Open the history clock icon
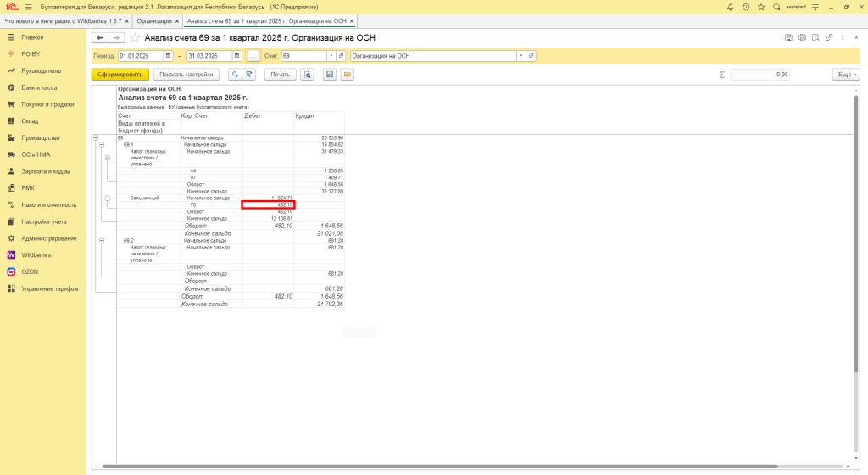Screen dimensions: 868x475 [x=745, y=7]
